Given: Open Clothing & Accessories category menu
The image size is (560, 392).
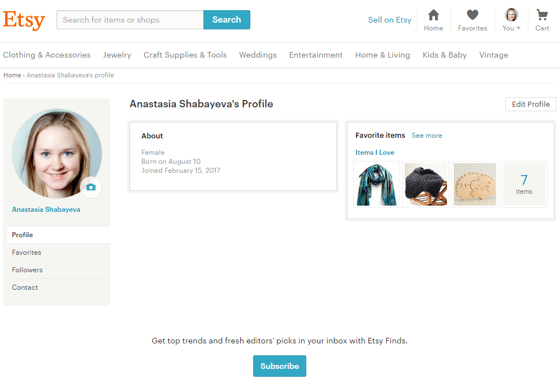Looking at the screenshot, I should tap(47, 55).
